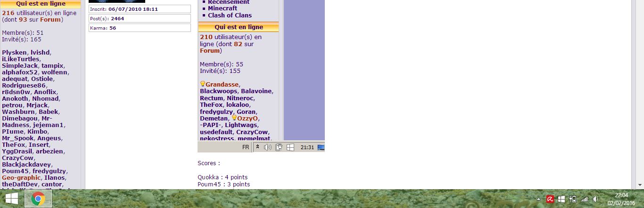
Task: Click the YggDrasil username link
Action: 17,151
